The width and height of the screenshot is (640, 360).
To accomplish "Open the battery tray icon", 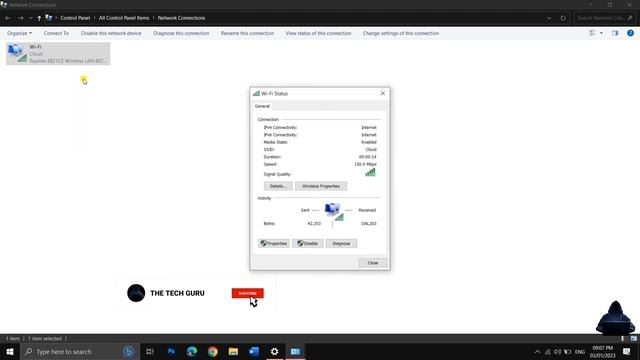I will 567,352.
